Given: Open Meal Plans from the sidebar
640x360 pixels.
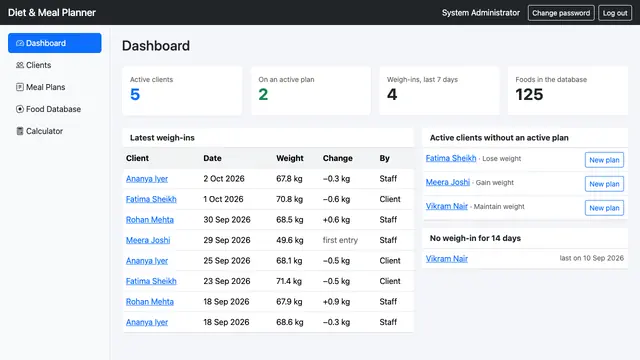Looking at the screenshot, I should (55, 87).
